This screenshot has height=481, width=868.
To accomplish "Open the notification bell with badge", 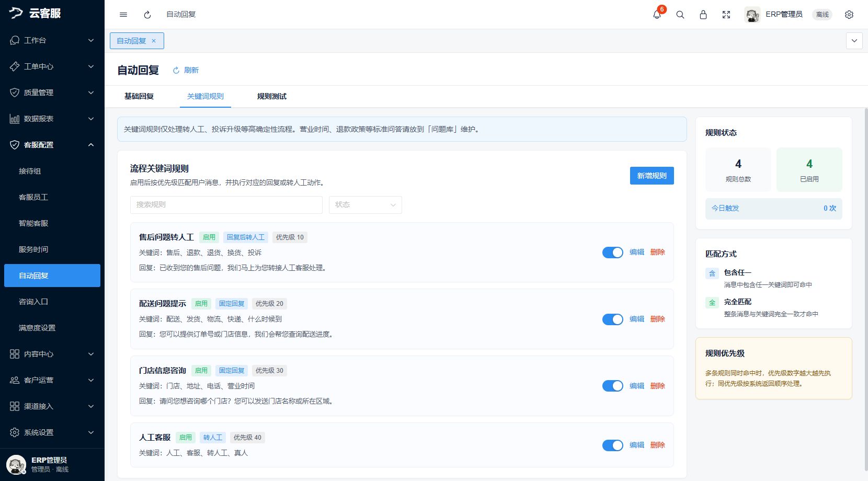I will click(657, 14).
